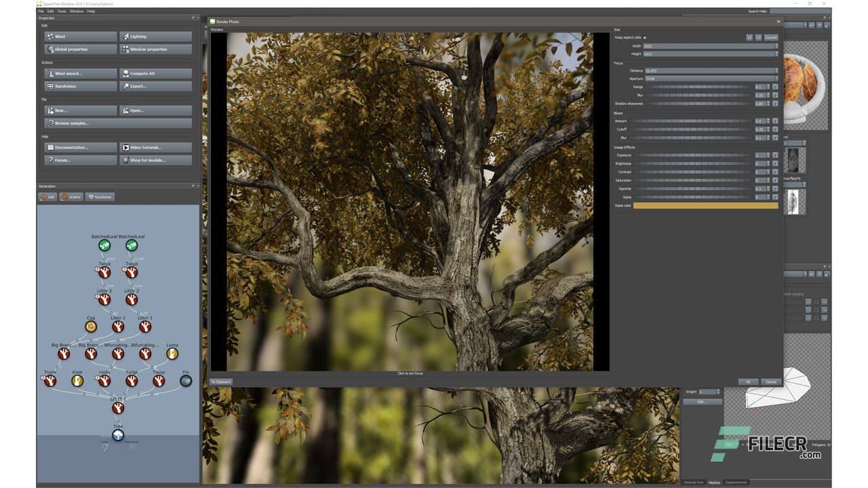Select the Cap node

click(x=91, y=325)
